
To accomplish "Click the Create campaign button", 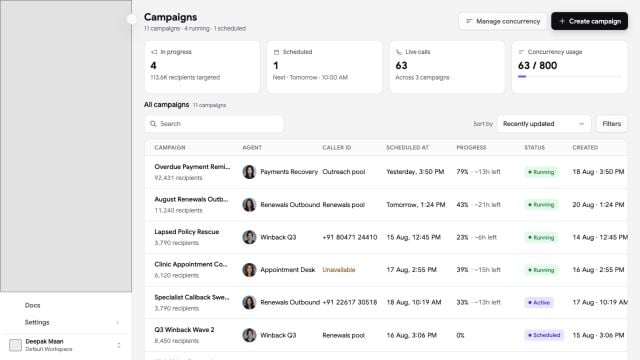I will pyautogui.click(x=589, y=21).
